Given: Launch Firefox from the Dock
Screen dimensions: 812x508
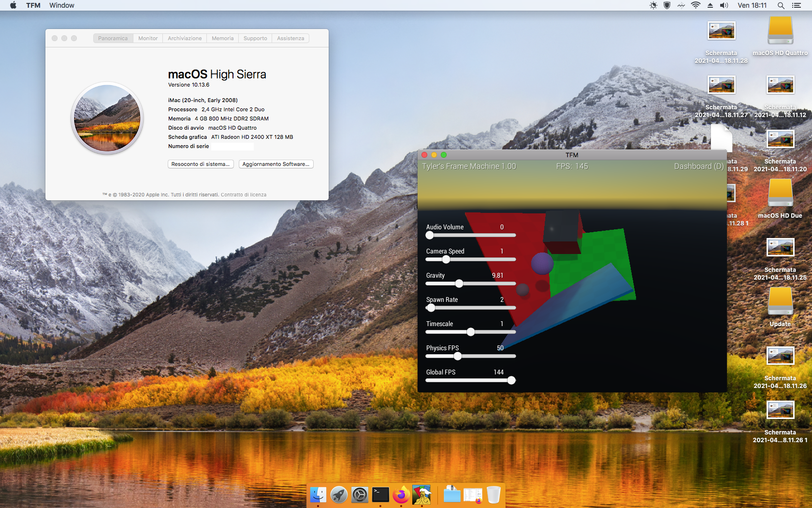Looking at the screenshot, I should [x=401, y=495].
